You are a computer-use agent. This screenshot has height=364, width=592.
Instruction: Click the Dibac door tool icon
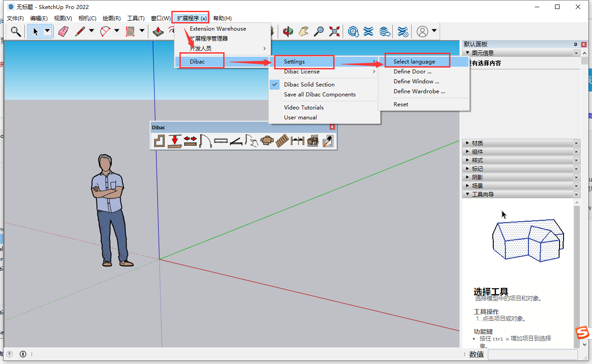coord(205,141)
